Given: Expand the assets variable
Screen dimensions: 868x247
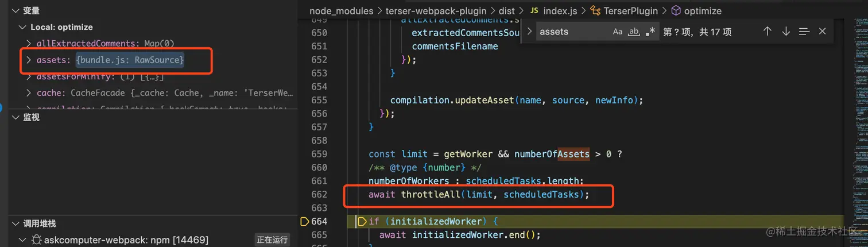Looking at the screenshot, I should point(29,60).
